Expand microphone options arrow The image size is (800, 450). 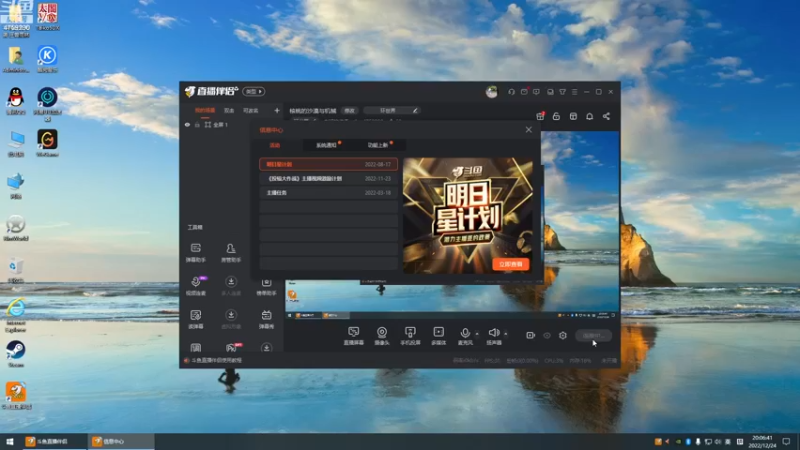[x=477, y=334]
